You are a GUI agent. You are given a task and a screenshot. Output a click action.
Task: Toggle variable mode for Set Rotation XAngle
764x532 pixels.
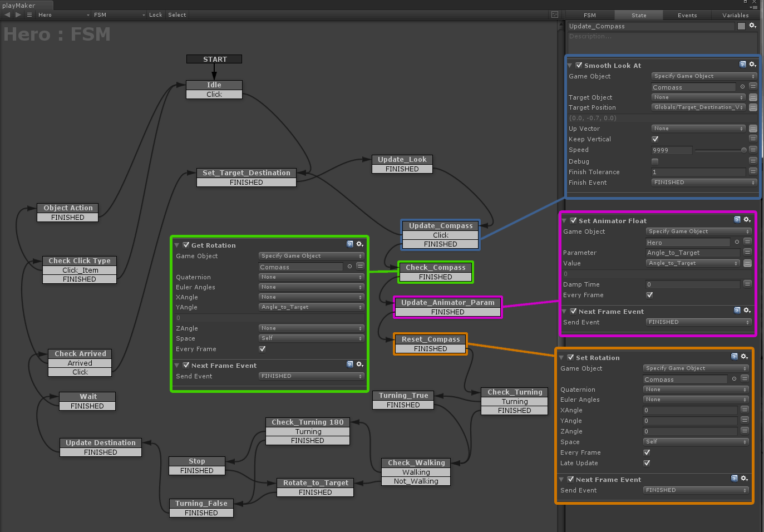745,410
